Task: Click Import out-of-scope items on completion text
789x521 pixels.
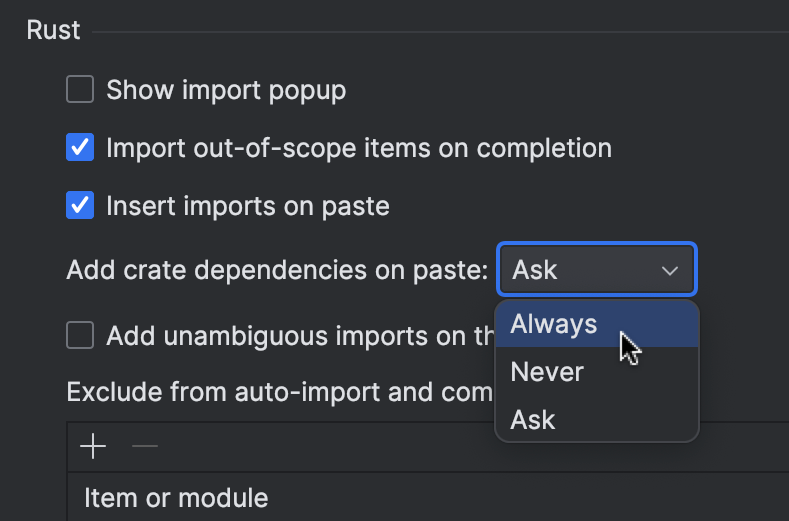Action: click(359, 149)
